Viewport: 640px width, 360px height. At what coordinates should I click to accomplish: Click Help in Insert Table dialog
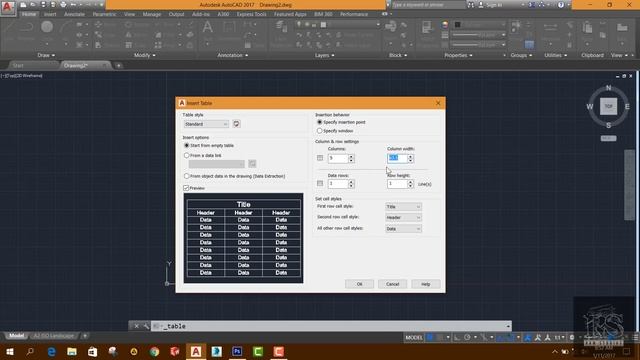point(426,284)
